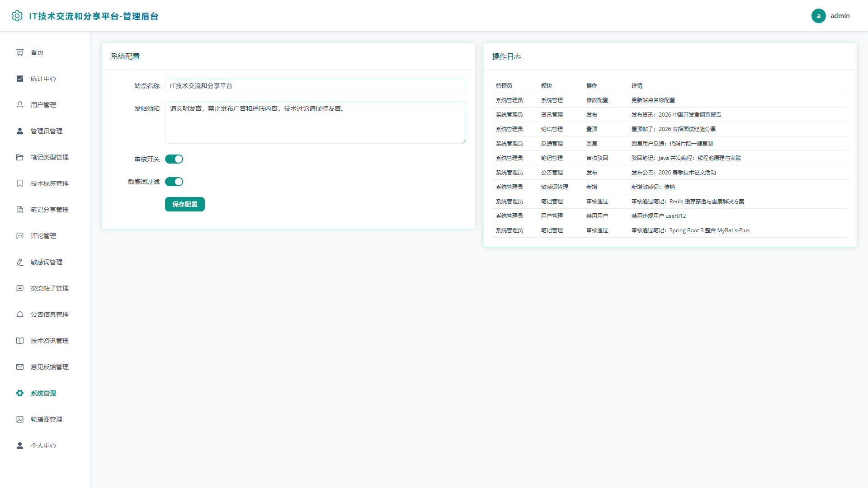Click the 修改配置 operation cell
868x488 pixels.
click(x=597, y=100)
